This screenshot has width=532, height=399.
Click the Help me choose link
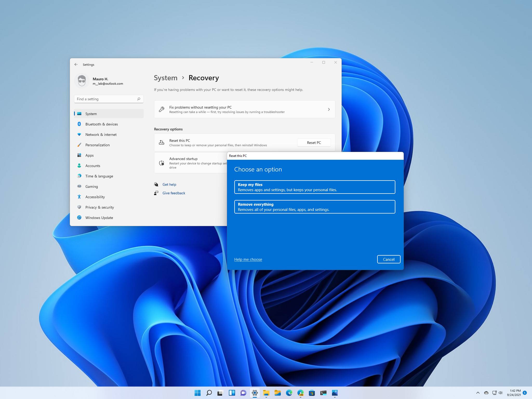tap(248, 259)
